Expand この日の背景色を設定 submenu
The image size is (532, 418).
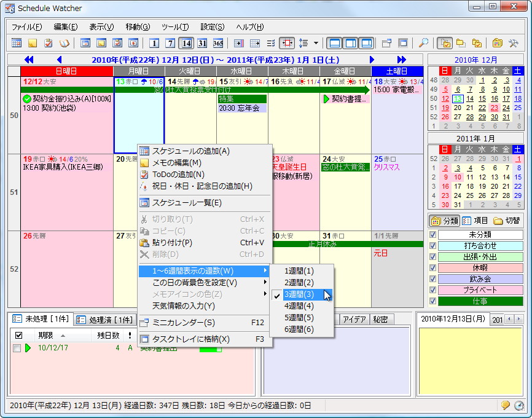(204, 283)
